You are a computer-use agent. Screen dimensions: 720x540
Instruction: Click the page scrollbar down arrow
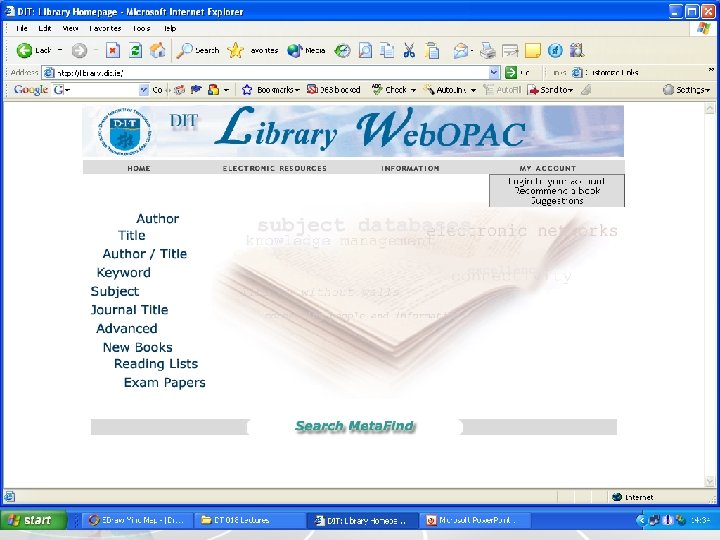point(710,481)
